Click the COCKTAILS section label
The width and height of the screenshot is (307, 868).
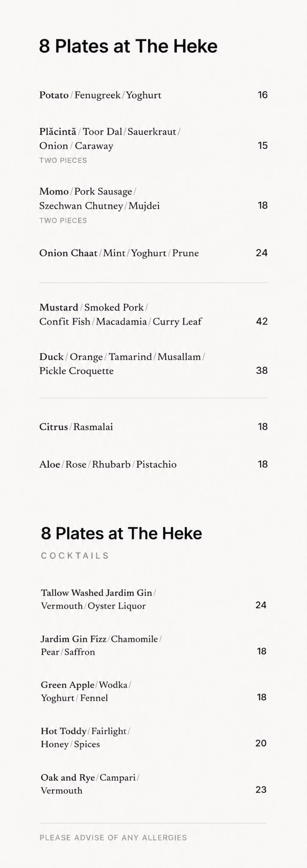75,556
